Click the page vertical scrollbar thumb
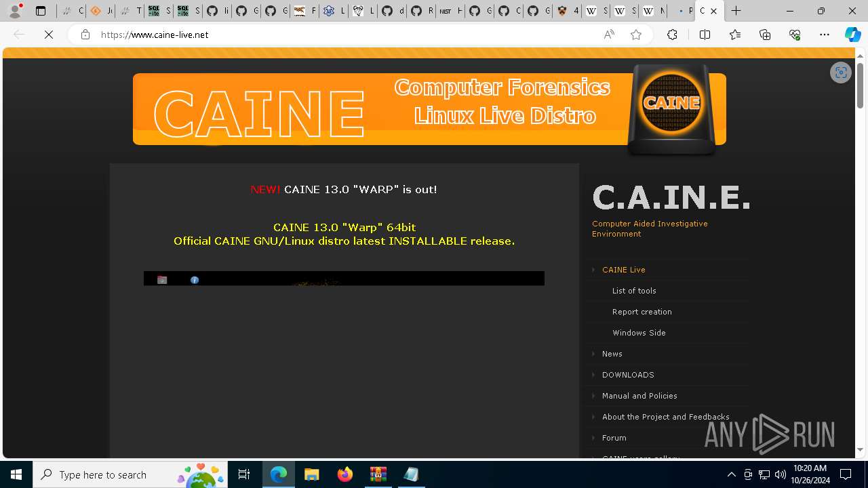 point(860,85)
